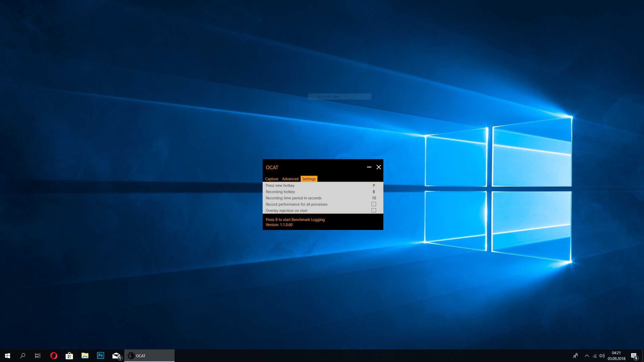Image resolution: width=644 pixels, height=362 pixels.
Task: Launch Photoshop from taskbar
Action: 100,355
